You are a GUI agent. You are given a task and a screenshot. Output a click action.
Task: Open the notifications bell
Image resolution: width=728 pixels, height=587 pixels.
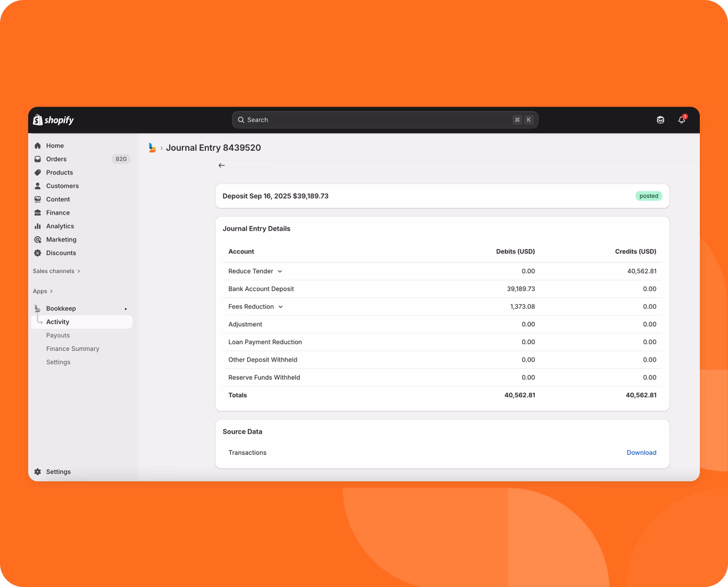click(682, 120)
